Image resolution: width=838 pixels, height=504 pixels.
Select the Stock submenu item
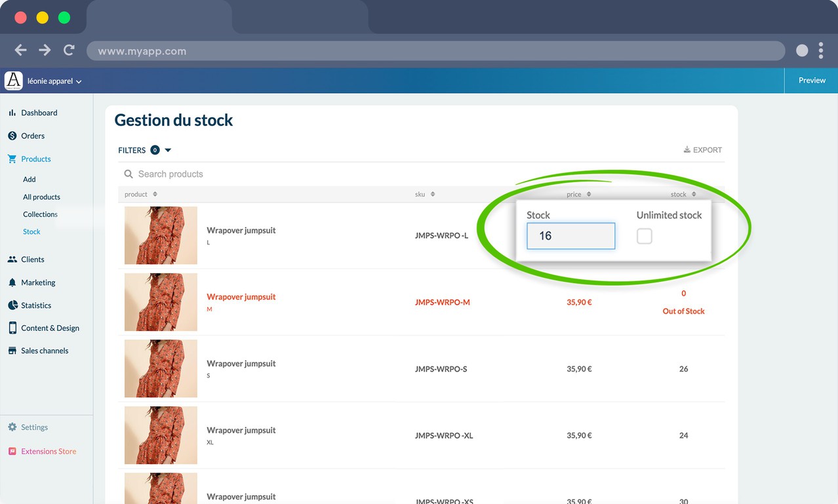(x=31, y=231)
